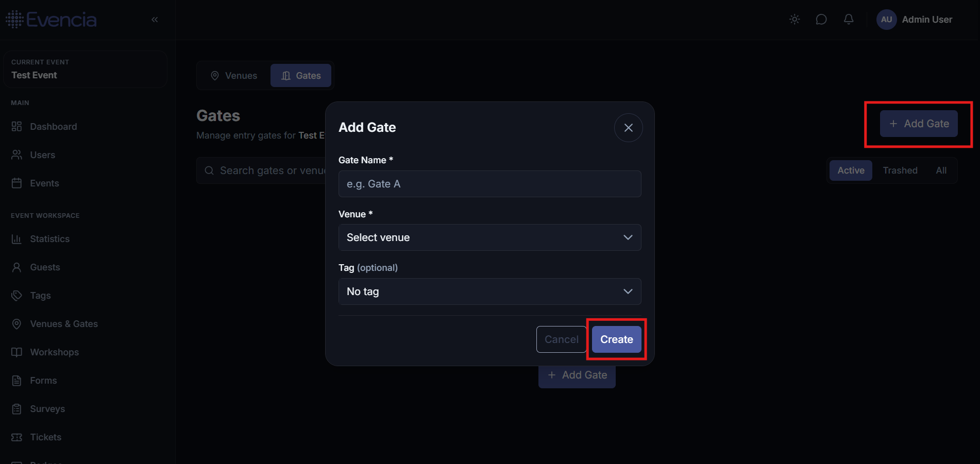
Task: Select the All gates filter
Action: point(941,170)
